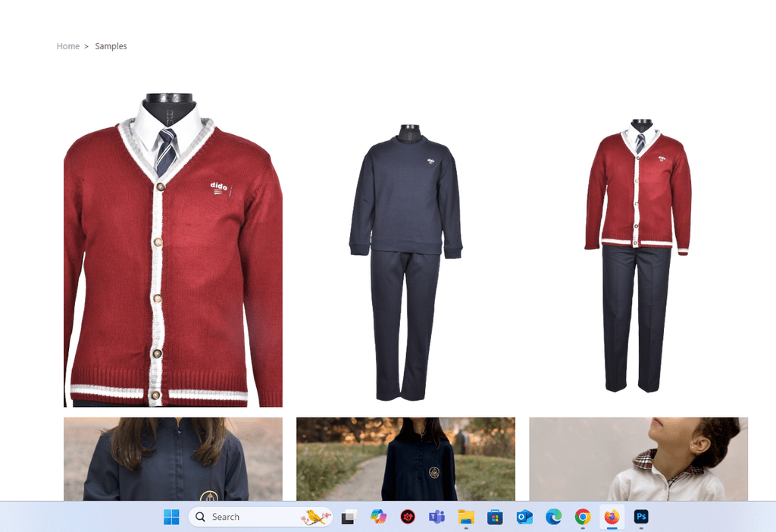The image size is (776, 532).
Task: Open Microsoft Store from the taskbar
Action: pos(495,517)
